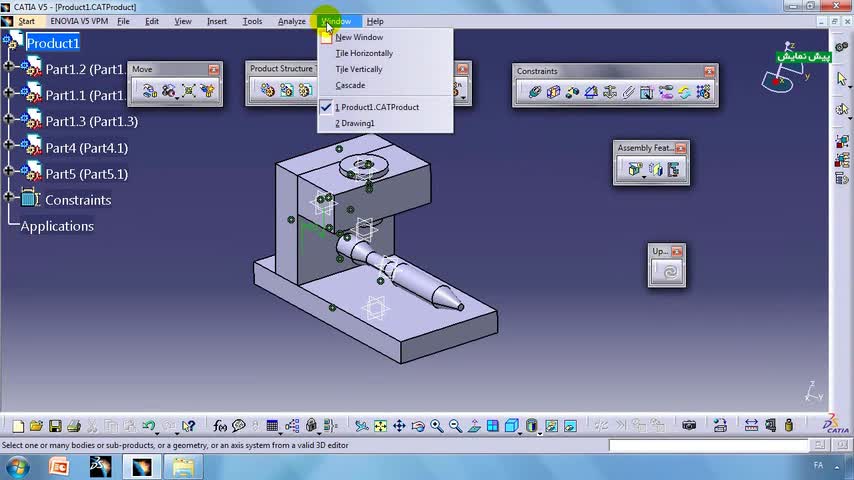854x480 pixels.
Task: Close the Constraints floating toolbar
Action: pos(709,71)
